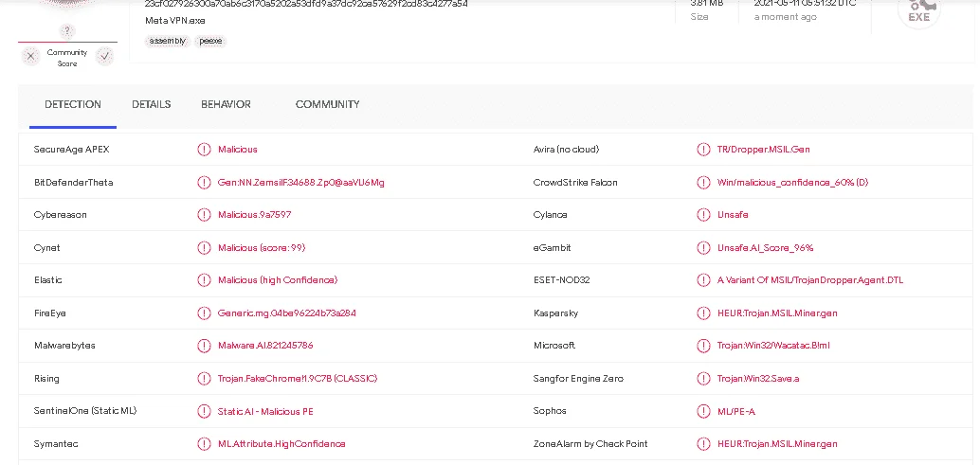Open the COMMUNITY tab
This screenshot has width=980, height=465.
pyautogui.click(x=328, y=105)
